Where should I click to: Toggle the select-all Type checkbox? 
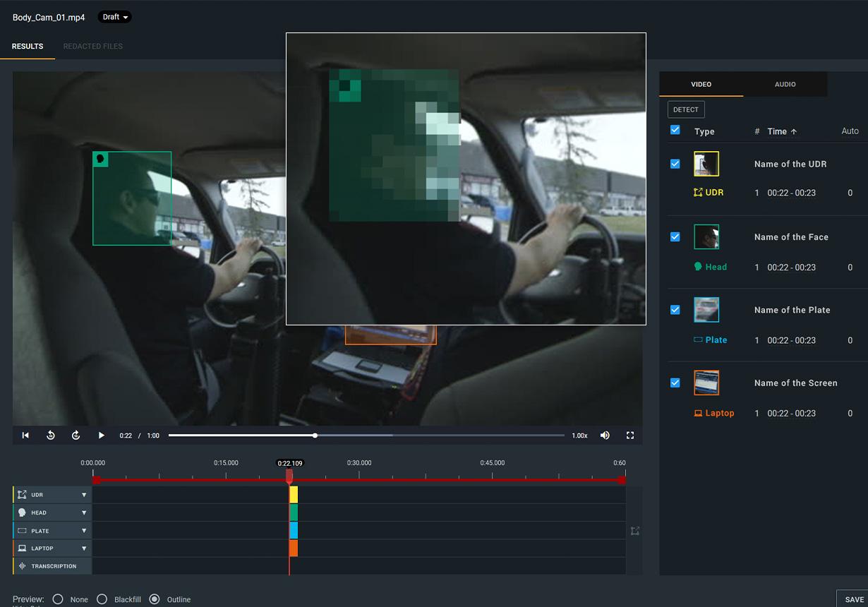[x=675, y=130]
